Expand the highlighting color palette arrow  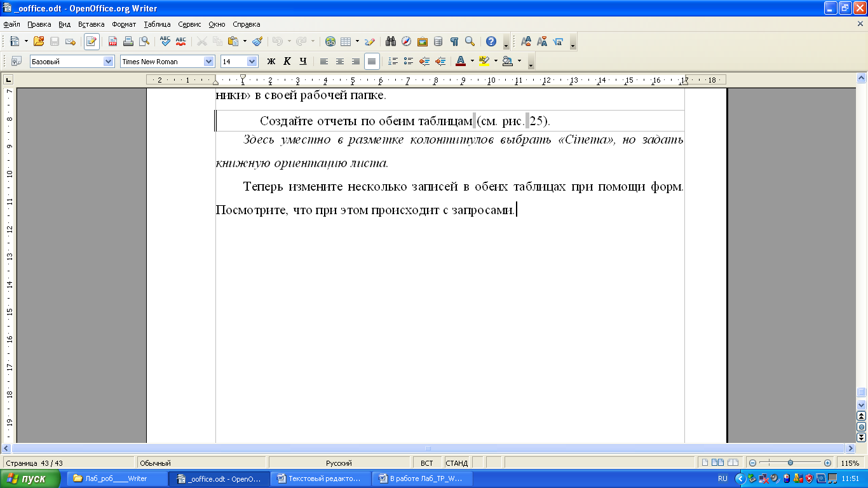point(496,61)
